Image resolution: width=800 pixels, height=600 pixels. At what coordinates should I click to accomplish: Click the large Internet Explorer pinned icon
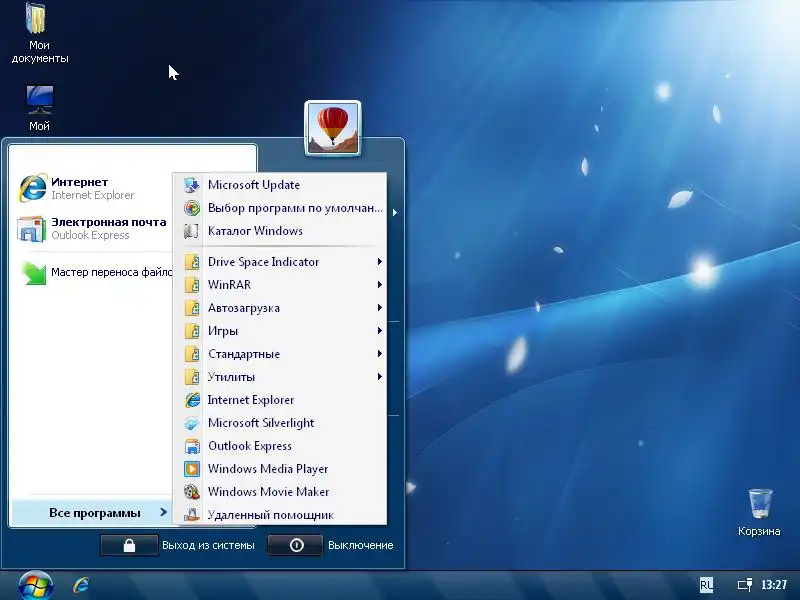[33, 188]
